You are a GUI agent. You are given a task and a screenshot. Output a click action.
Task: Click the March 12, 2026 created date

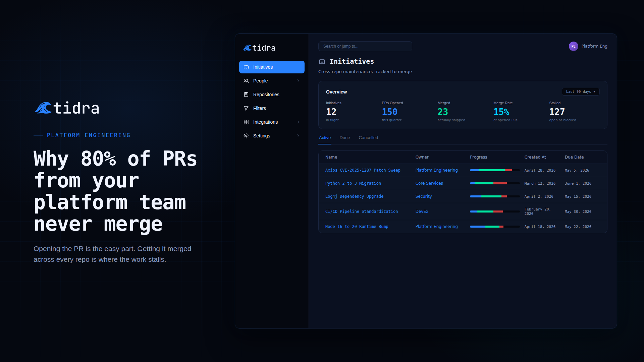click(x=540, y=184)
